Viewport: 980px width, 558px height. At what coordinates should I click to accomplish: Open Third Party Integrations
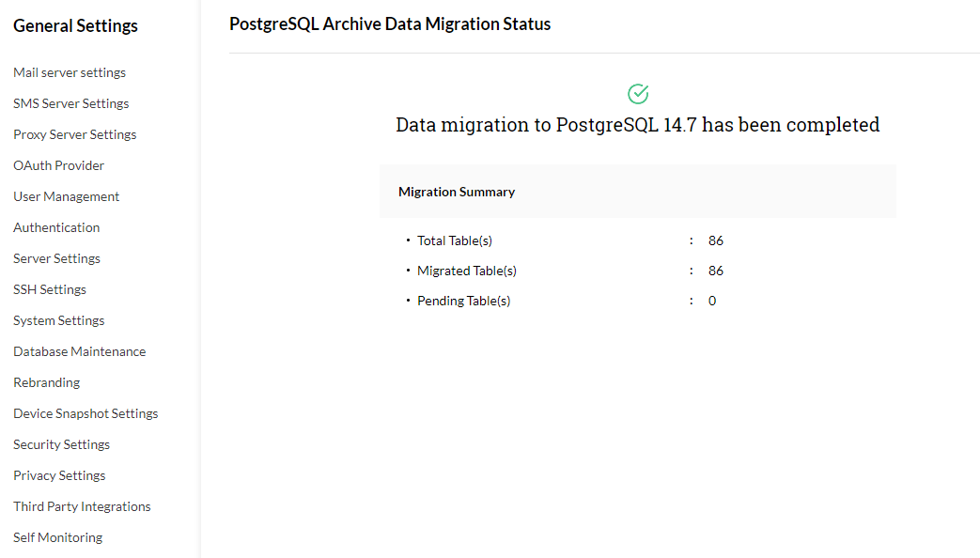pos(82,506)
